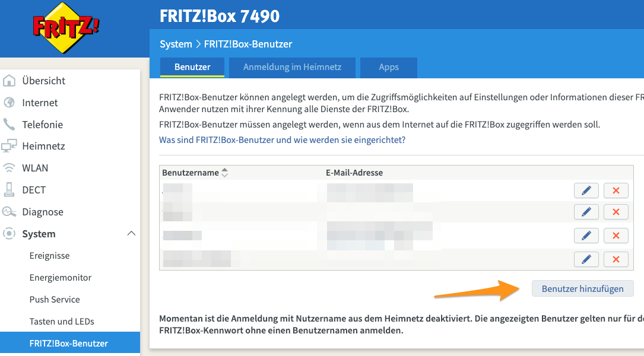Edit the third user with pencil icon

pos(586,236)
